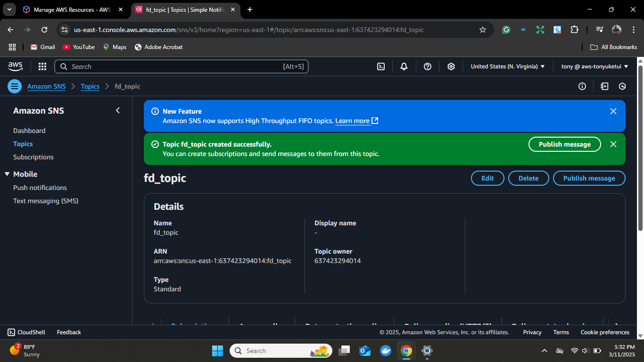Open the AWS help question mark icon
Screen dimensions: 644x362
pos(428,66)
